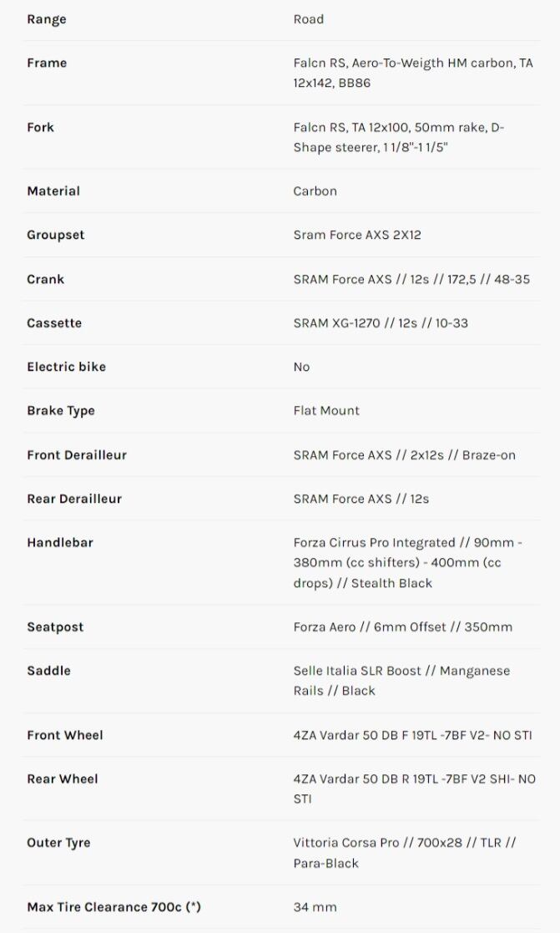Click the Front Derailleur label
560x933 pixels.
pos(77,454)
